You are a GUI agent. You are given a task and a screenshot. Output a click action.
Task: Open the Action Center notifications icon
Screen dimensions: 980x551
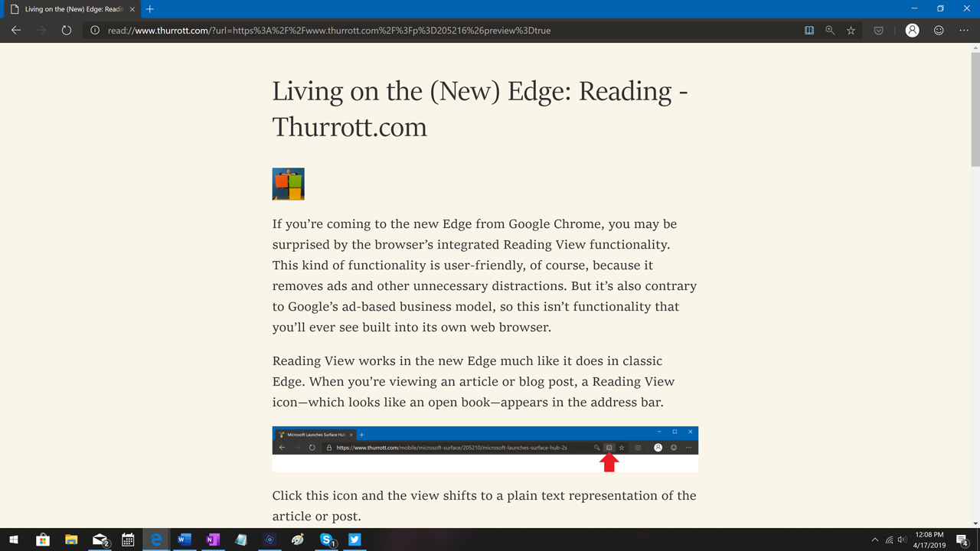point(962,540)
